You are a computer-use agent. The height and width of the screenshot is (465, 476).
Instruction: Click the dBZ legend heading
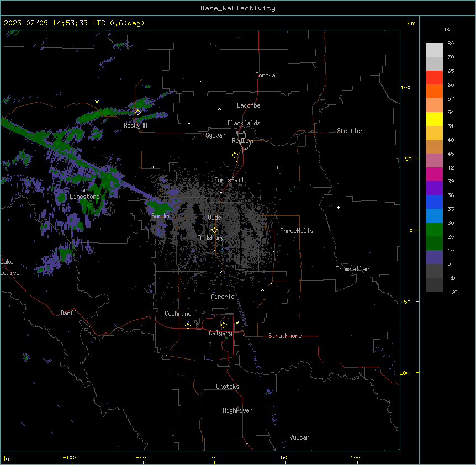coord(447,29)
